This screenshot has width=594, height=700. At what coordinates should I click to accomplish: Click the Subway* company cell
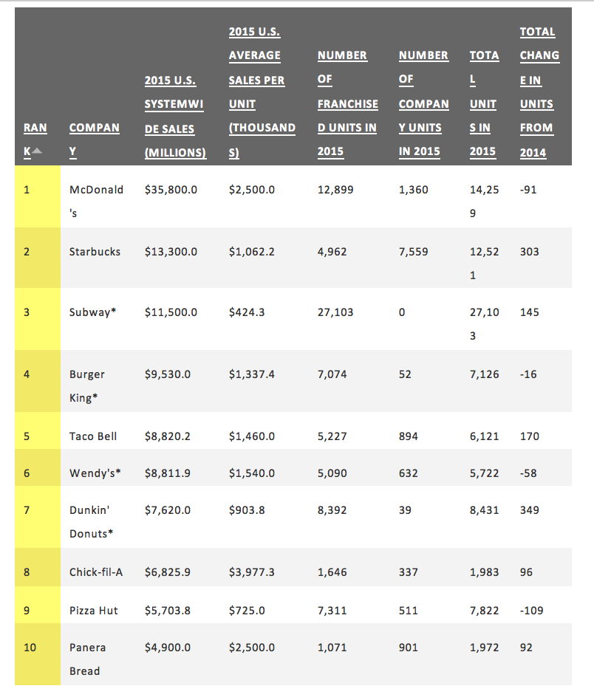pos(93,312)
